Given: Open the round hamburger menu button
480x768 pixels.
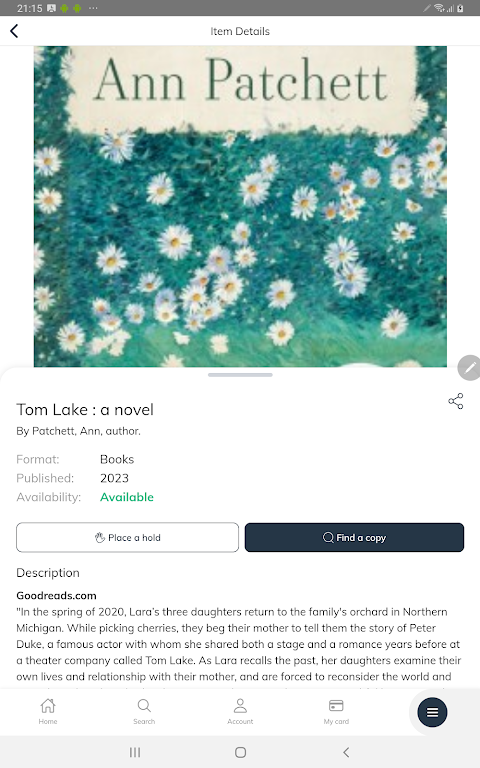Looking at the screenshot, I should pyautogui.click(x=432, y=712).
